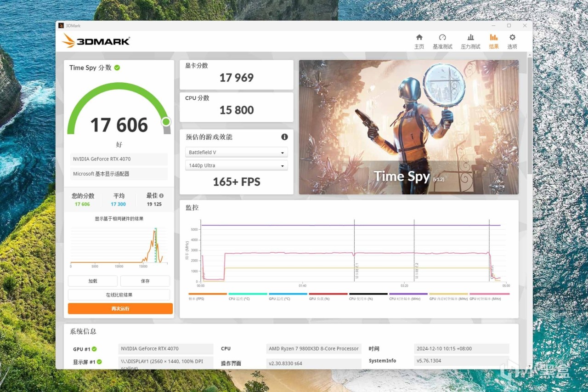Click the 系统信息 section heading
588x392 pixels.
click(83, 331)
